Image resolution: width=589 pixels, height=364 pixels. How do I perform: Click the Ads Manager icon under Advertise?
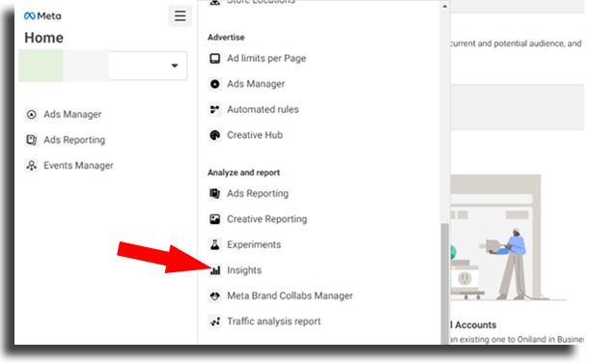(x=215, y=84)
